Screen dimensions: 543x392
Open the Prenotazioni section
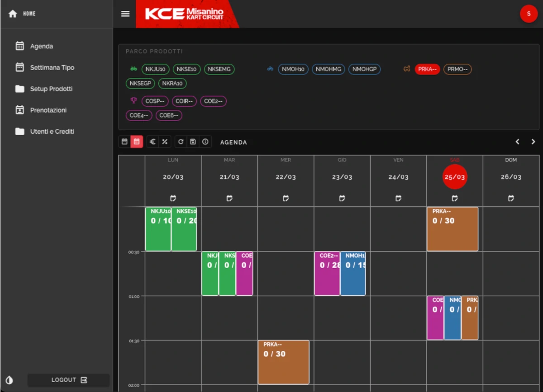click(x=48, y=110)
